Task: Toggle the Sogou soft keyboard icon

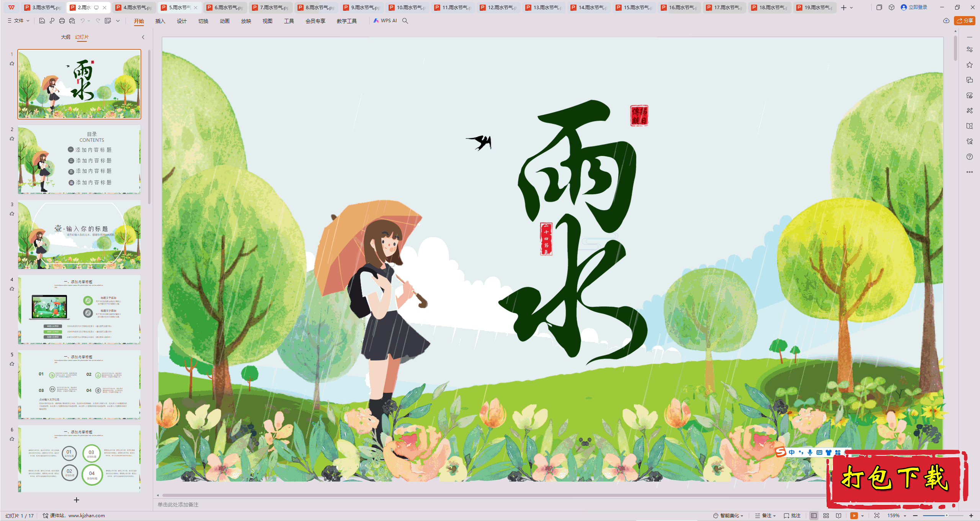Action: [x=819, y=452]
